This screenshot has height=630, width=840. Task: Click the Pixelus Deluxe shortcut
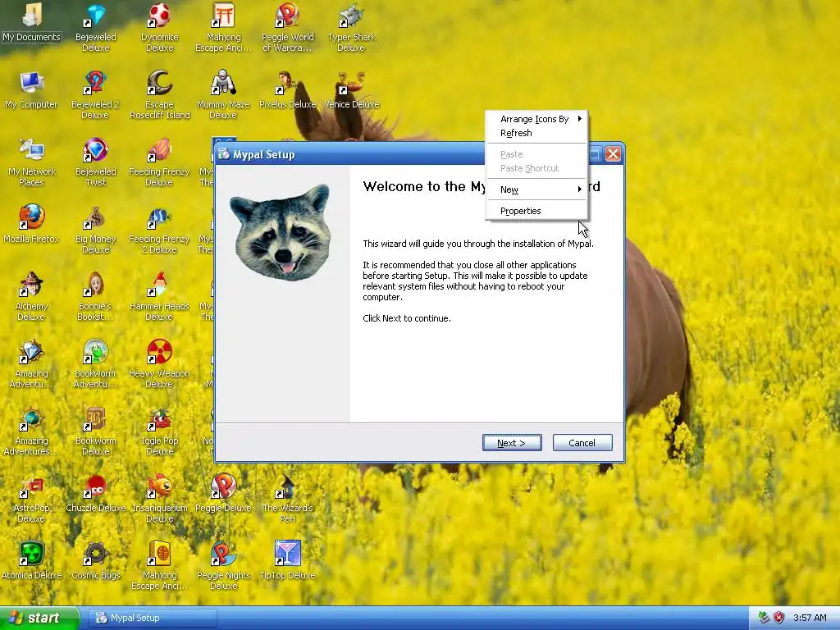click(288, 90)
